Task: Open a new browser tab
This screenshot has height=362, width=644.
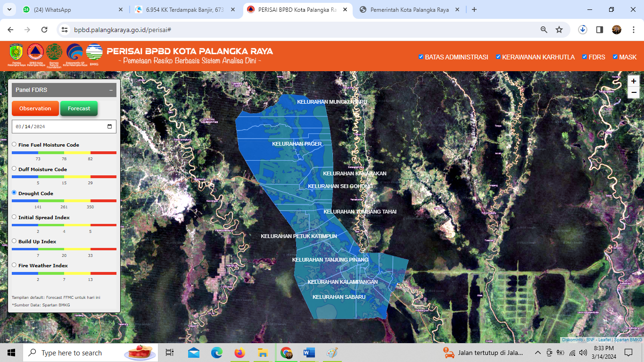Action: [x=474, y=9]
